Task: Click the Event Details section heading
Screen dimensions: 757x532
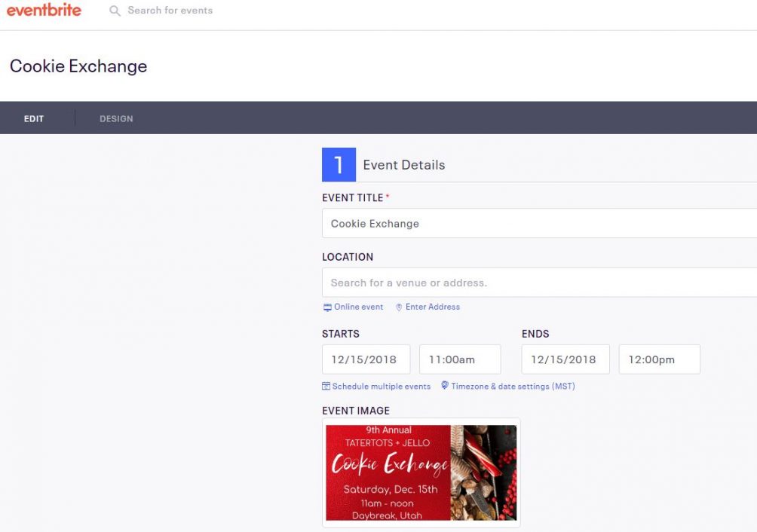Action: click(x=404, y=165)
